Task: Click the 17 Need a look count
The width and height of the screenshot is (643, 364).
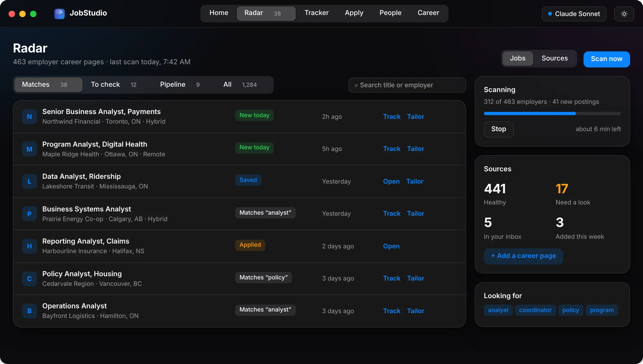Action: coord(562,189)
